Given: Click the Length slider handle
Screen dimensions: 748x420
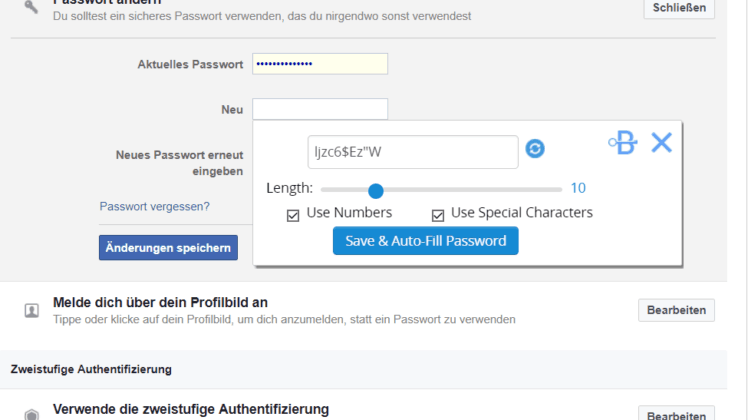Looking at the screenshot, I should [376, 190].
